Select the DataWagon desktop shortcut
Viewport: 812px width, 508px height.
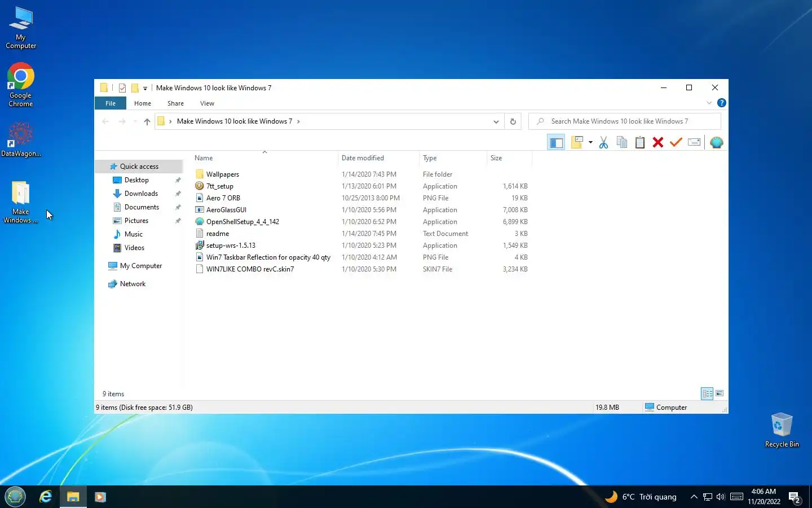click(x=21, y=140)
